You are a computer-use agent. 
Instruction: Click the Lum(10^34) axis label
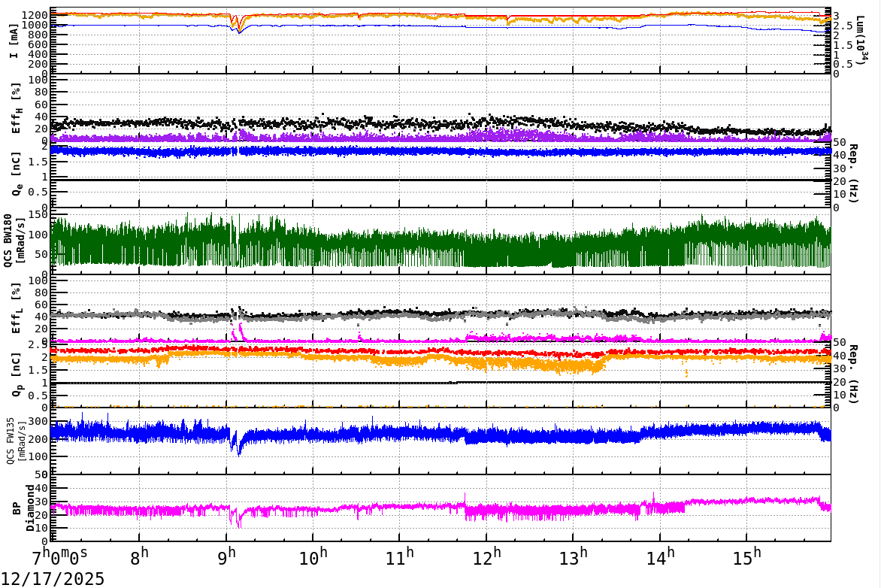coord(859,38)
